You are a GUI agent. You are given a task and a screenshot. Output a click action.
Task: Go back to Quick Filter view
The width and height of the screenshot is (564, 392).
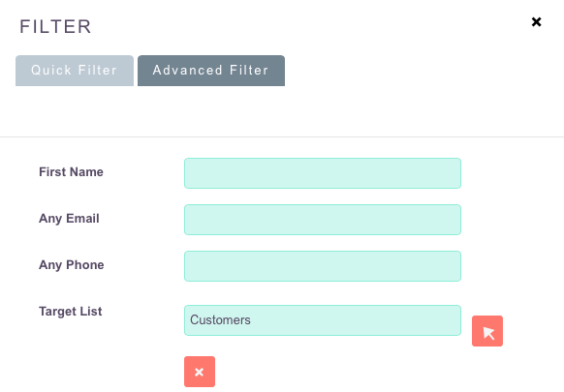point(75,71)
